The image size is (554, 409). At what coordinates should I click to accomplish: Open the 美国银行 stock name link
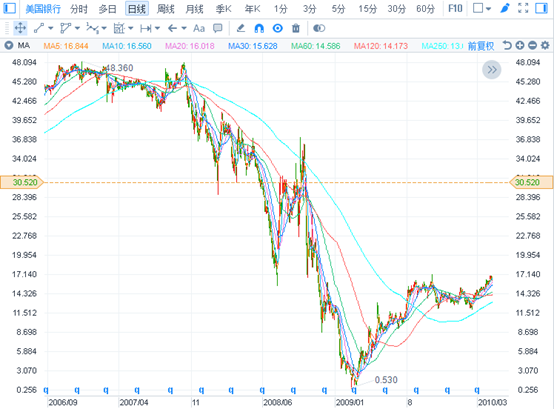tap(43, 9)
